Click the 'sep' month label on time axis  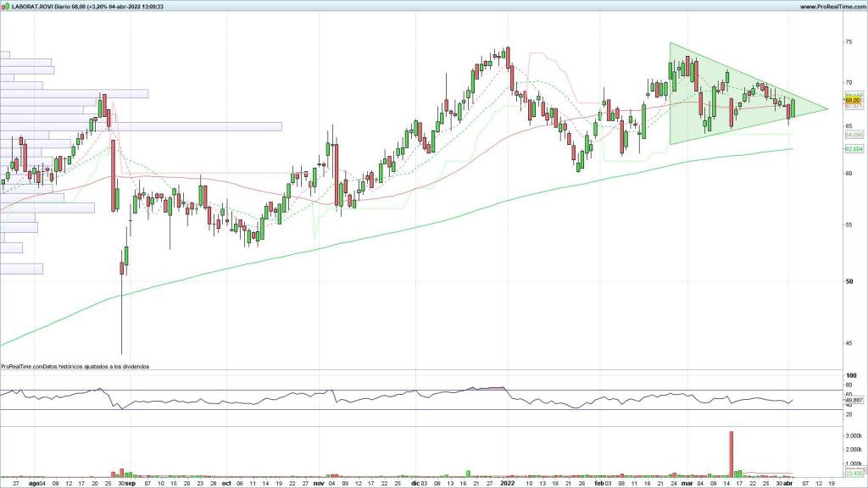click(x=131, y=484)
